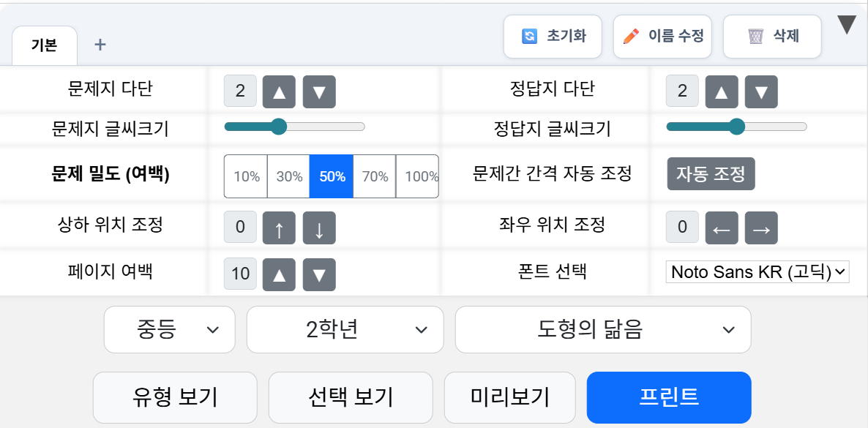Open the 중등 school level dropdown
Viewport: 868px width, 428px height.
pyautogui.click(x=169, y=329)
